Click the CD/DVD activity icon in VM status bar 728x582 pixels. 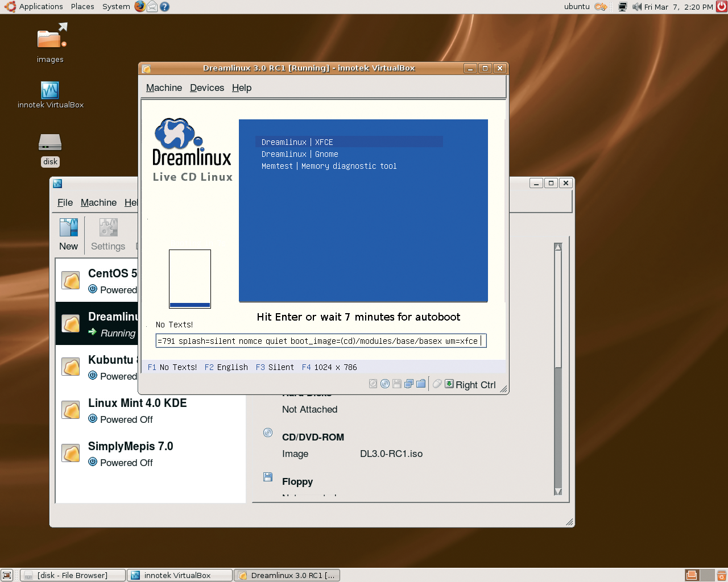pos(385,384)
